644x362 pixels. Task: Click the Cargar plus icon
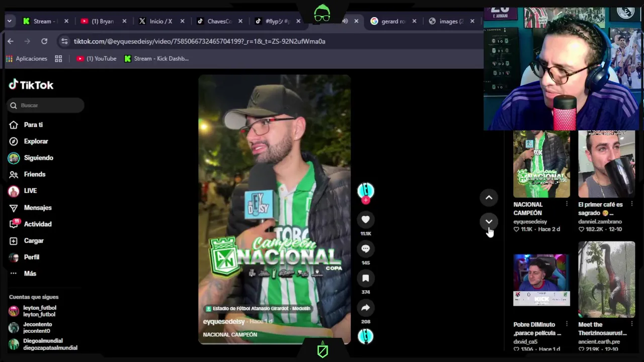coord(14,241)
